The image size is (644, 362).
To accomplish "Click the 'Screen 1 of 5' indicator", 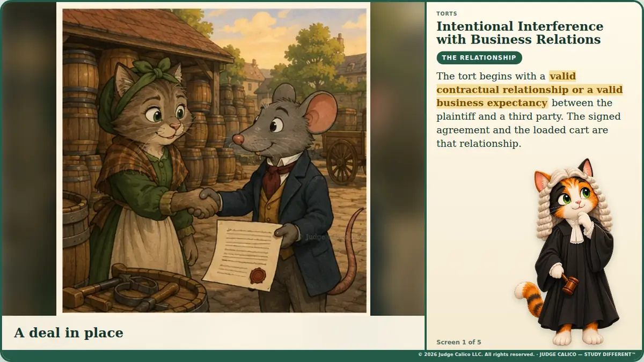I will coord(459,342).
